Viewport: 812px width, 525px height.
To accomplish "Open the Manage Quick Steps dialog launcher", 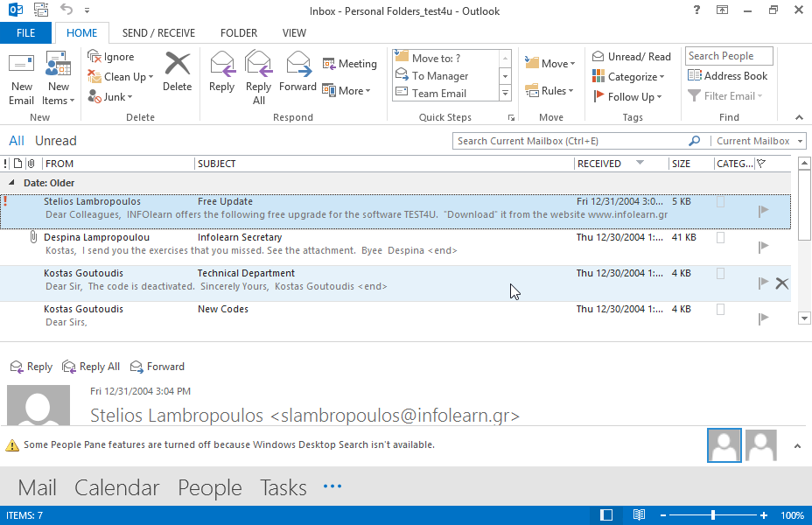I will click(x=511, y=118).
